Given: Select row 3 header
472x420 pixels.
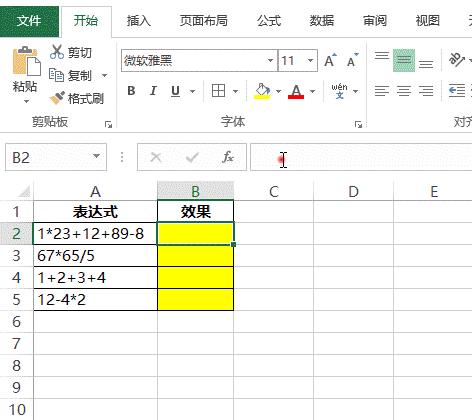Looking at the screenshot, I should [17, 256].
